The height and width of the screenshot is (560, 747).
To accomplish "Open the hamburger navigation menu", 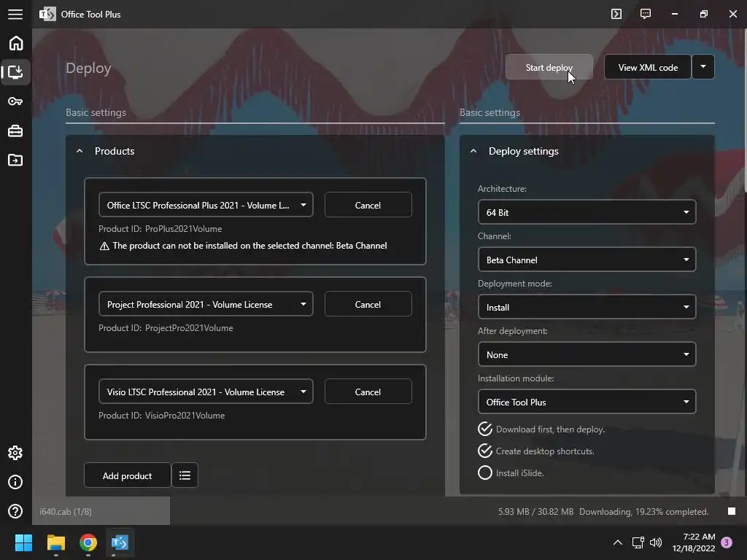I will [x=15, y=15].
